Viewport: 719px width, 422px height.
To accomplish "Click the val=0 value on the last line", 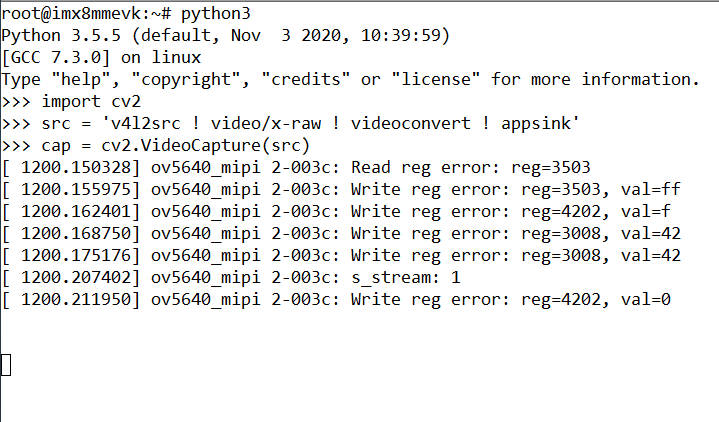I will 616,299.
